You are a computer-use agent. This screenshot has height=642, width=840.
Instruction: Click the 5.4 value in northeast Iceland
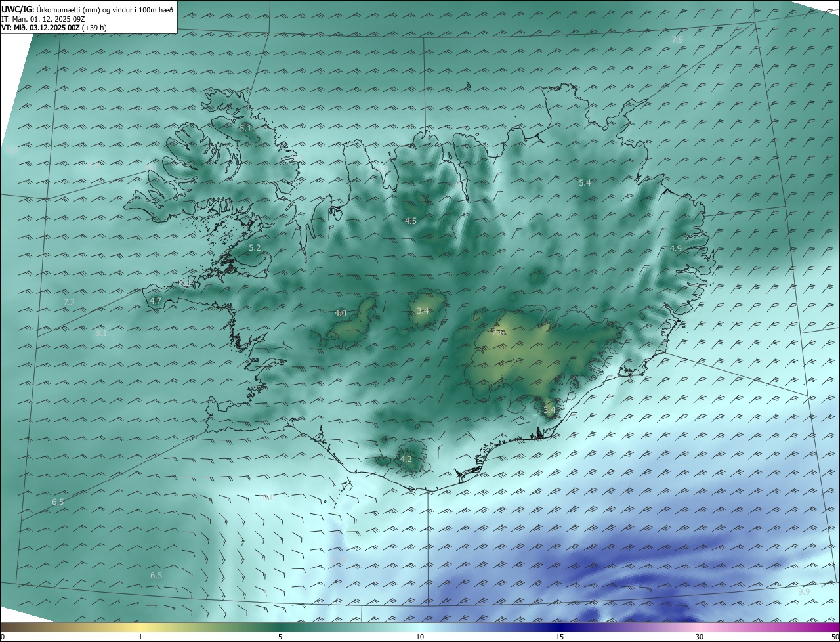(585, 183)
